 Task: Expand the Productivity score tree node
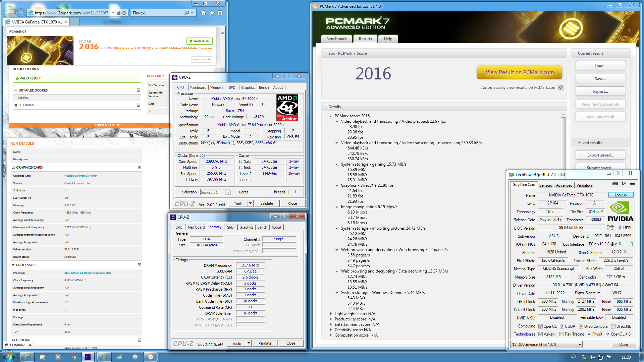(331, 319)
